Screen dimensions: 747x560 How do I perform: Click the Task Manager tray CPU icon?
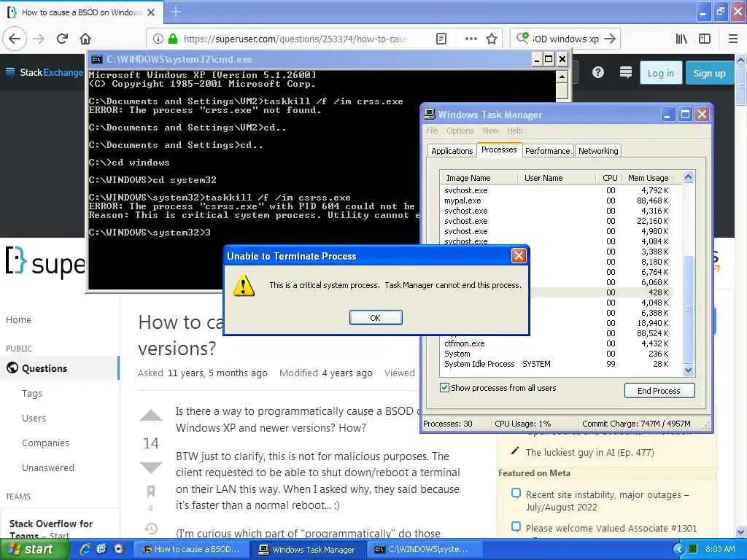(x=693, y=549)
